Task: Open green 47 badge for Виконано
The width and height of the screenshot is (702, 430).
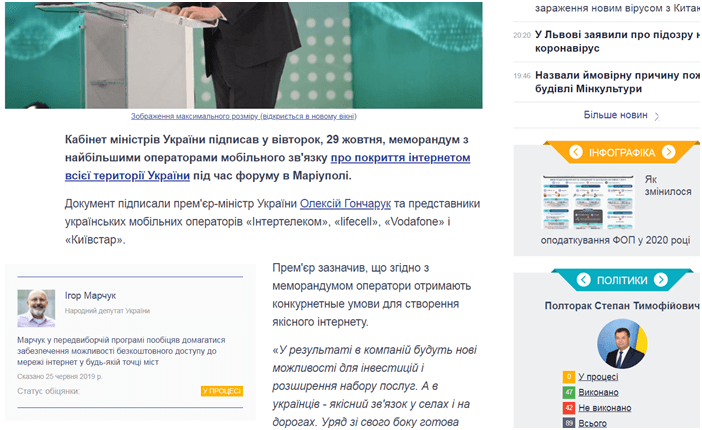Action: pyautogui.click(x=569, y=392)
